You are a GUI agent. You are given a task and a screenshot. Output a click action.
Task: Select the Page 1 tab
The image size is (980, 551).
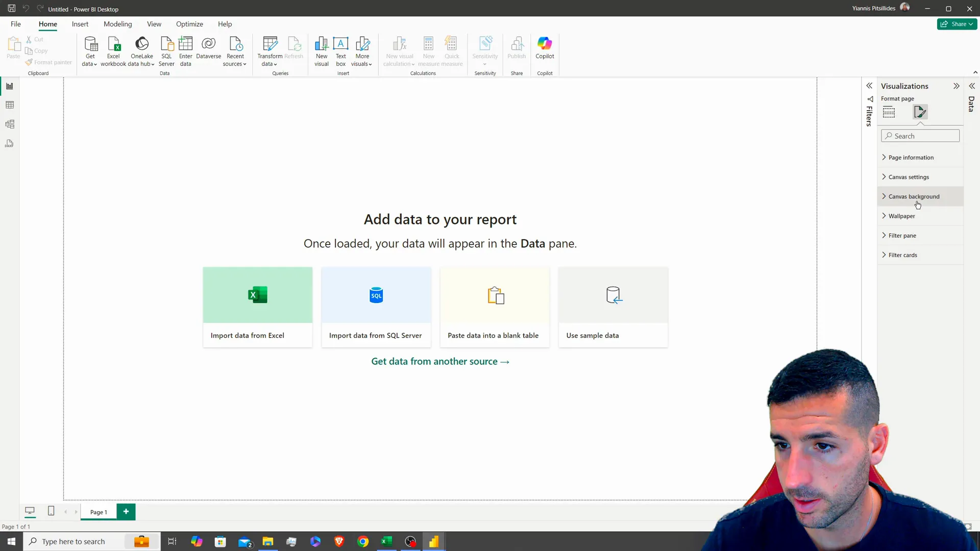pos(99,512)
